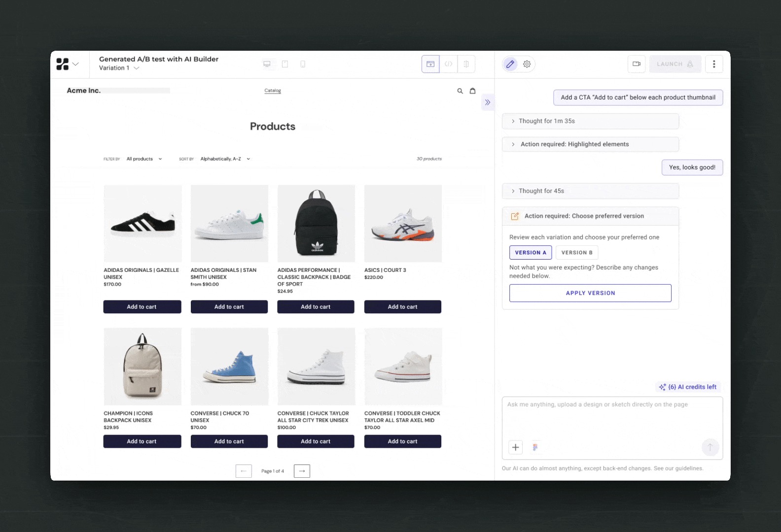Go to the previous page arrow
This screenshot has height=532, width=781.
pyautogui.click(x=244, y=471)
